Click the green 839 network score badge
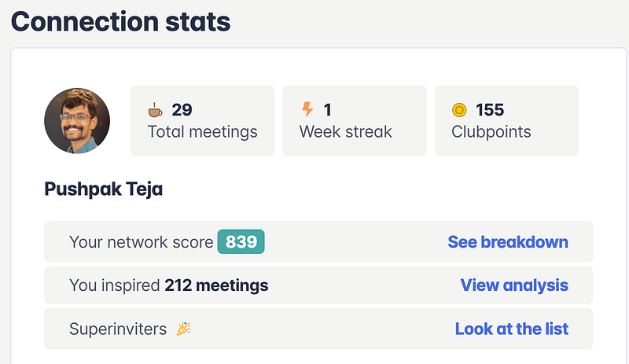The image size is (629, 364). (x=241, y=242)
